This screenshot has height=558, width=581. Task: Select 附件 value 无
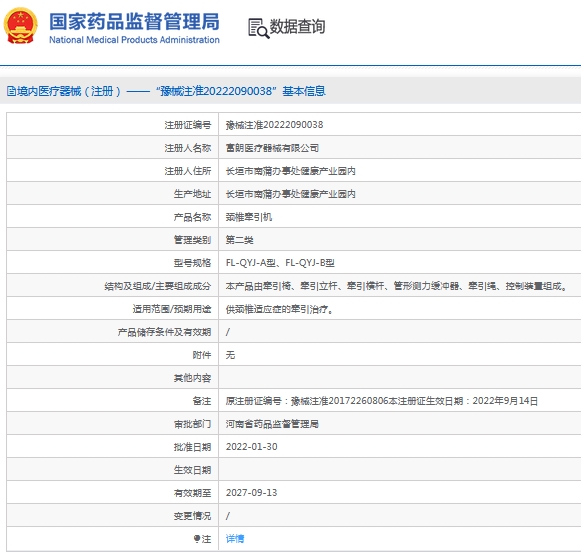coord(230,355)
